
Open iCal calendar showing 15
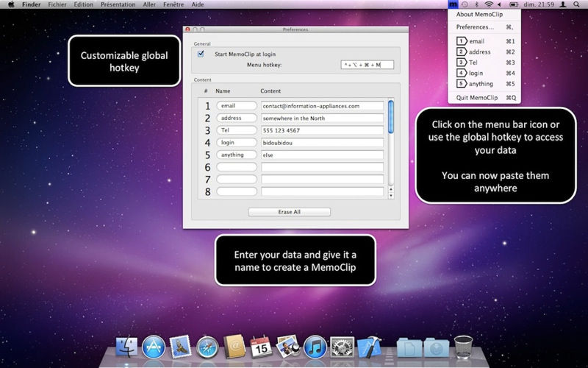pos(261,347)
